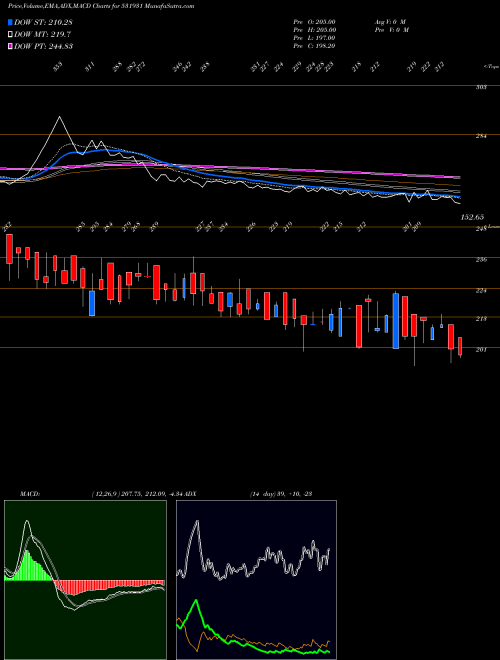Click the 'Pre V: 0 M' volume text
This screenshot has height=660, width=500.
click(x=391, y=30)
